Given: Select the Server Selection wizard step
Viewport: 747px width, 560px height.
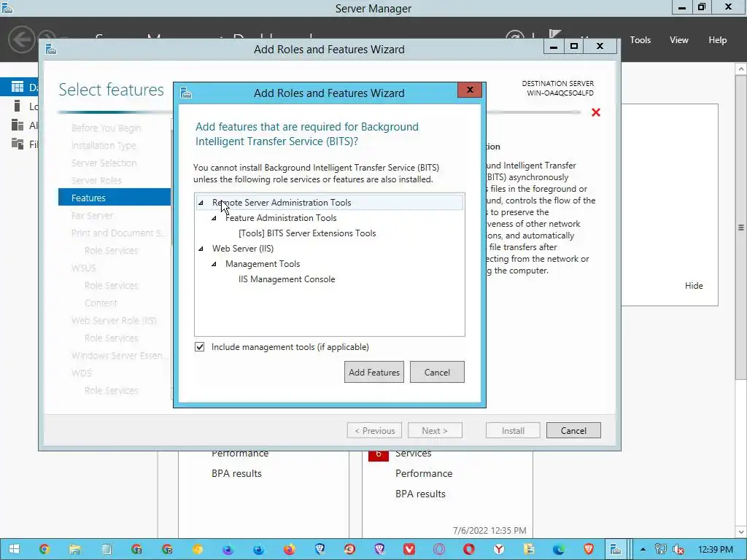Looking at the screenshot, I should coord(104,163).
